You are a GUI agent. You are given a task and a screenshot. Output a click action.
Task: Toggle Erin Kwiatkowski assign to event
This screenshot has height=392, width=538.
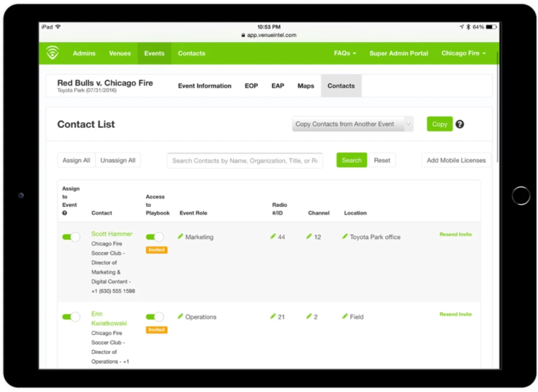click(71, 317)
